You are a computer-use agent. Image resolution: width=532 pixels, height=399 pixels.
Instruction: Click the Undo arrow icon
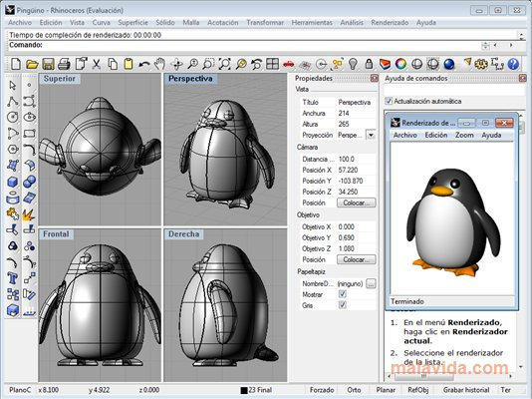point(144,64)
